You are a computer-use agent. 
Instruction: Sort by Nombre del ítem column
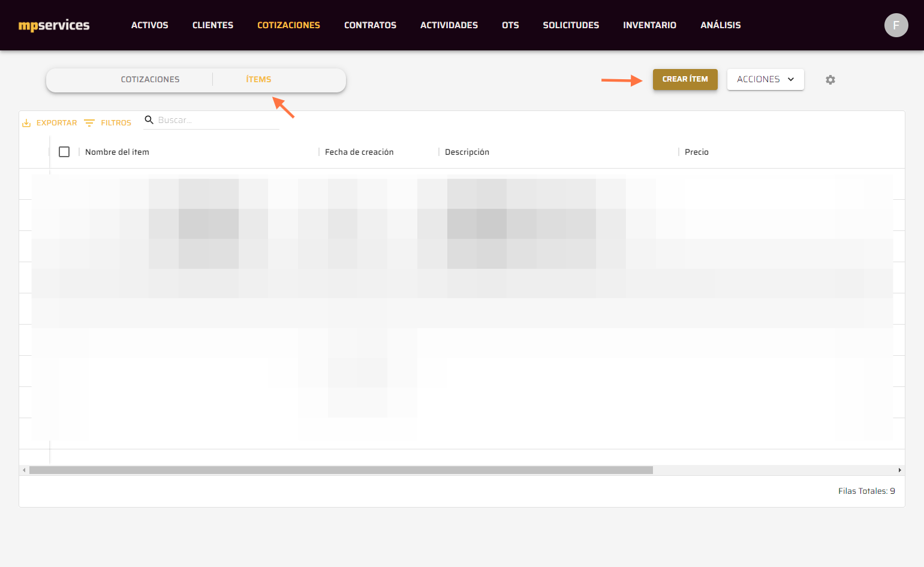tap(117, 152)
